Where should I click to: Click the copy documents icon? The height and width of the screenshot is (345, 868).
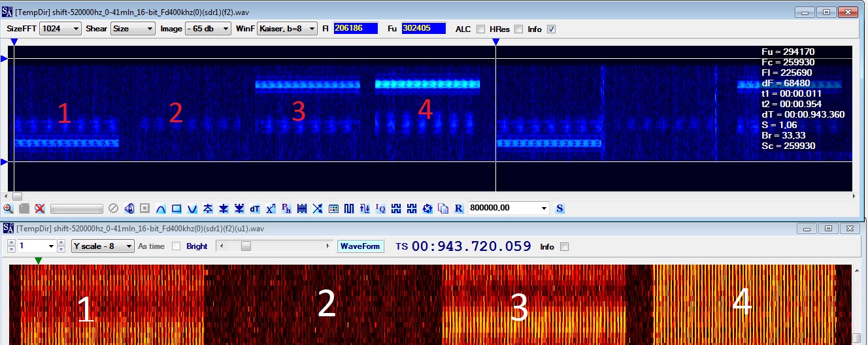(443, 208)
